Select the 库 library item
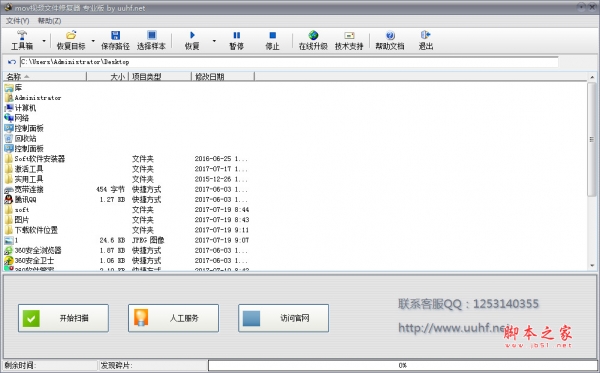 tap(13, 88)
